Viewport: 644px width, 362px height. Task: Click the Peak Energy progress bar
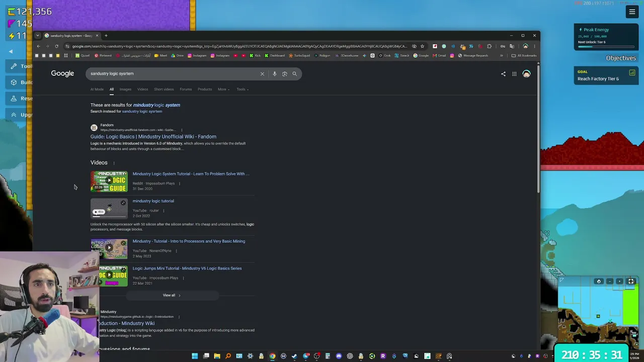point(606,47)
